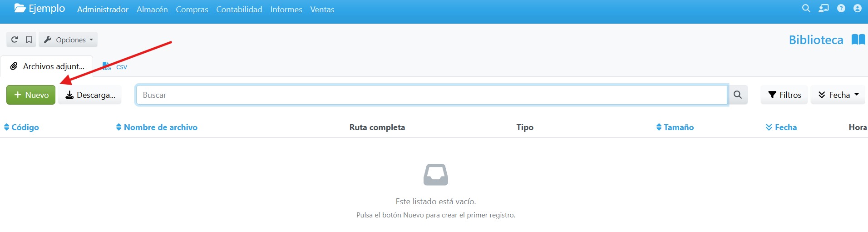
Task: Expand the Fecha sort dropdown
Action: (838, 95)
